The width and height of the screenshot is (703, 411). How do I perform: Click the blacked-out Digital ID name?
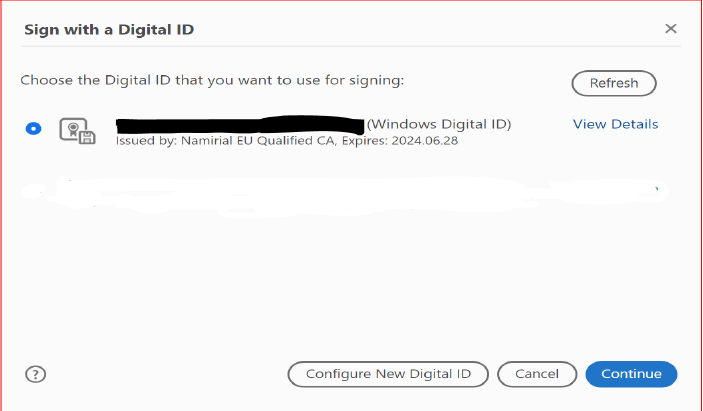[x=240, y=125]
